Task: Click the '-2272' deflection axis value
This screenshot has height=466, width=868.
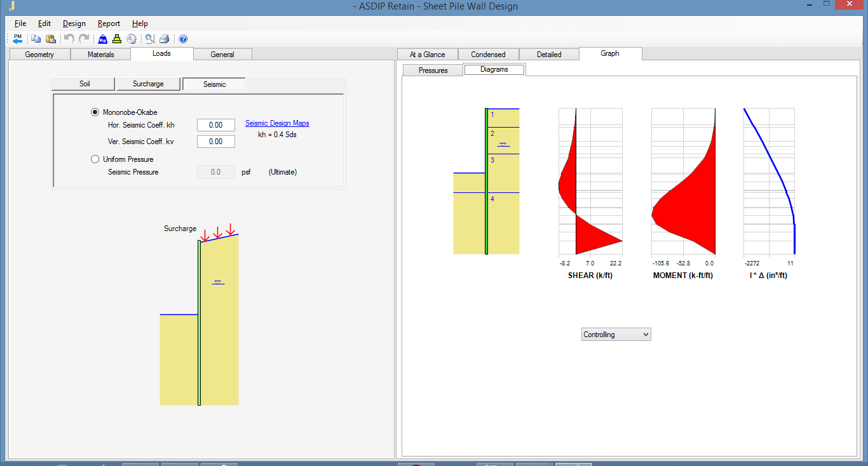Action: coord(752,263)
